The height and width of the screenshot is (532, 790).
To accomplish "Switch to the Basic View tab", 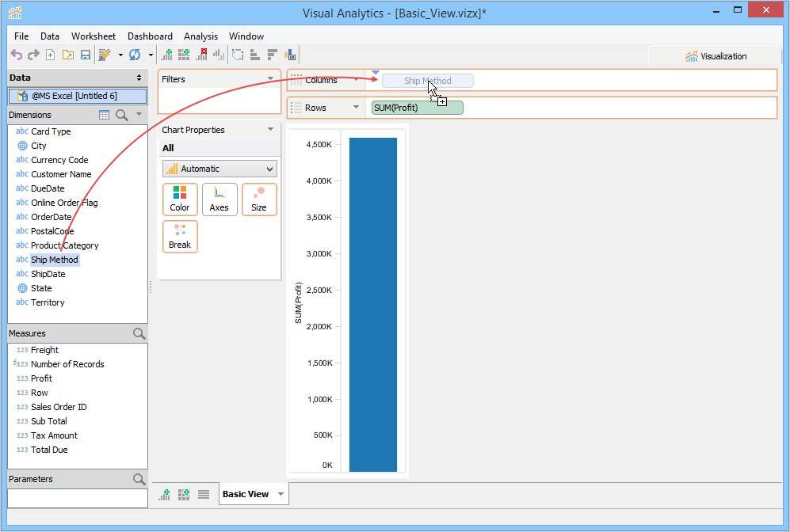I will [x=246, y=494].
